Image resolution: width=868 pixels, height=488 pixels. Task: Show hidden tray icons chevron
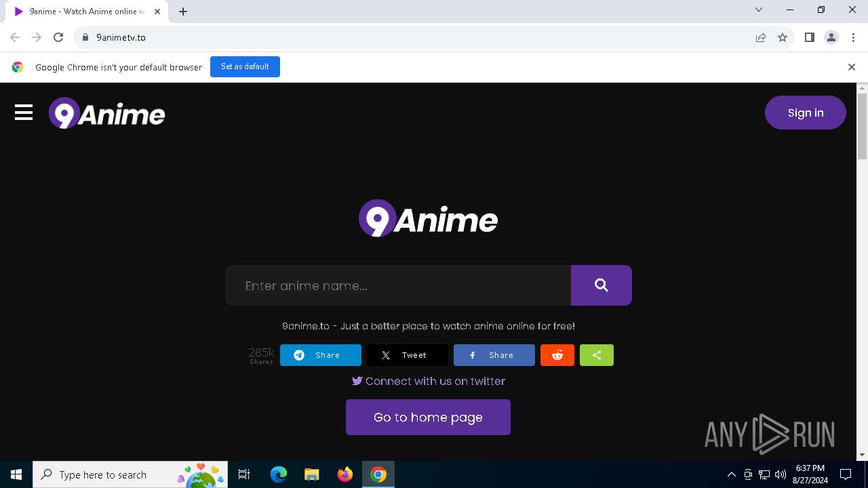pyautogui.click(x=732, y=474)
